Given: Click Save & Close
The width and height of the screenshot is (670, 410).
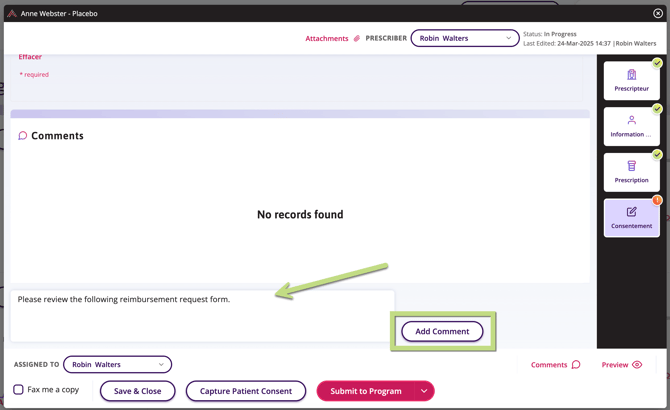Looking at the screenshot, I should pyautogui.click(x=138, y=391).
